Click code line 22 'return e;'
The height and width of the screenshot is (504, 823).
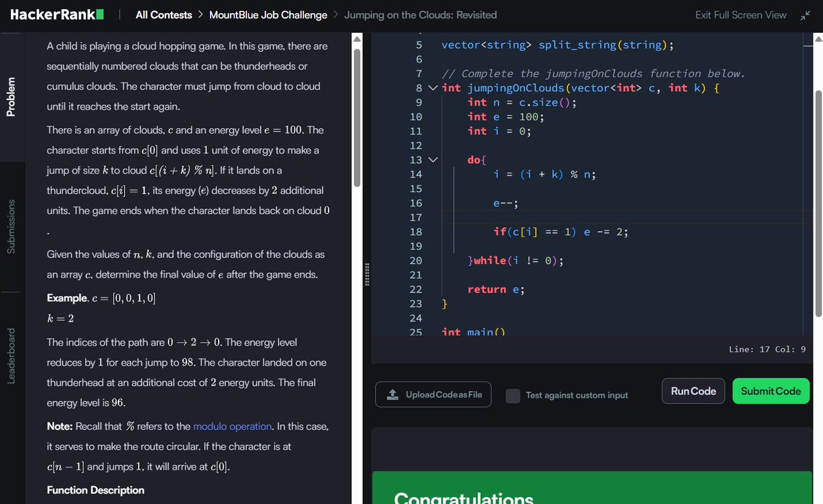496,289
